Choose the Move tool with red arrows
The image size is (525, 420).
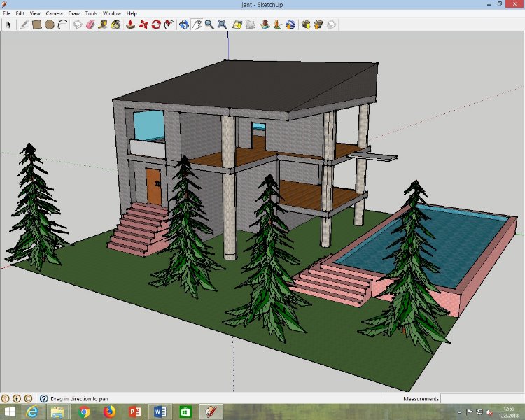tap(143, 24)
